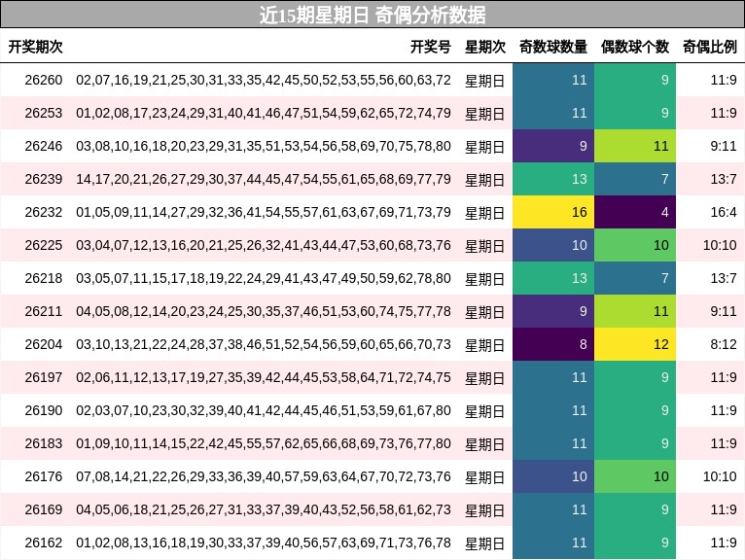The image size is (745, 560).
Task: Click ratio 11:9 in row 26260
Action: pos(724,80)
